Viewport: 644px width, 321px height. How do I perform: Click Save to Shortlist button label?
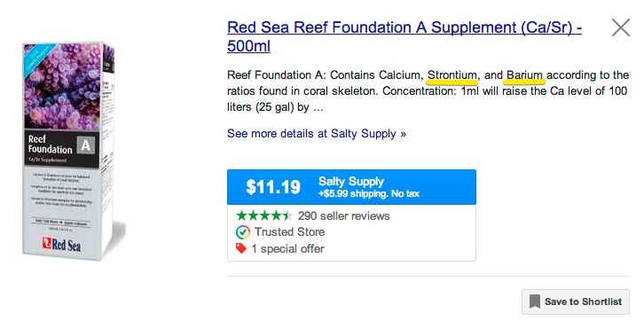coord(583,301)
